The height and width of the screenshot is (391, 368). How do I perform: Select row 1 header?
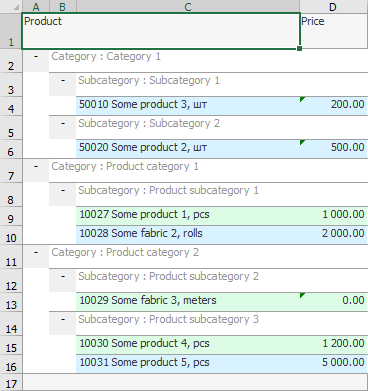tap(11, 31)
